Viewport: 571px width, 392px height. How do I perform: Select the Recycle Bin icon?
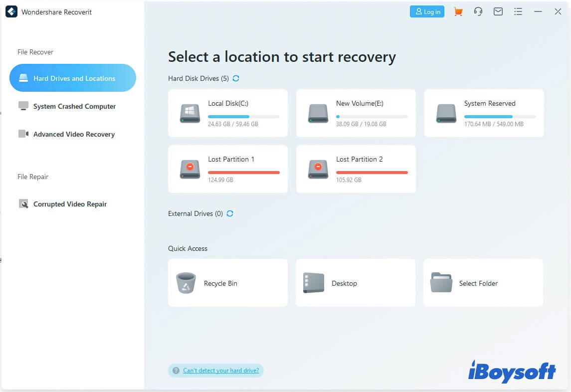(x=186, y=283)
